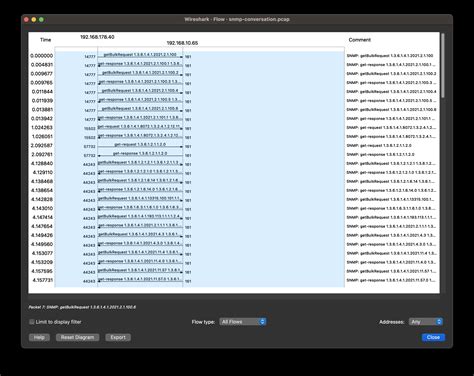Click the get-response 1.3.6.1.2.1.1.2.0 flow arrow
This screenshot has width=474, height=376.
pyautogui.click(x=140, y=154)
